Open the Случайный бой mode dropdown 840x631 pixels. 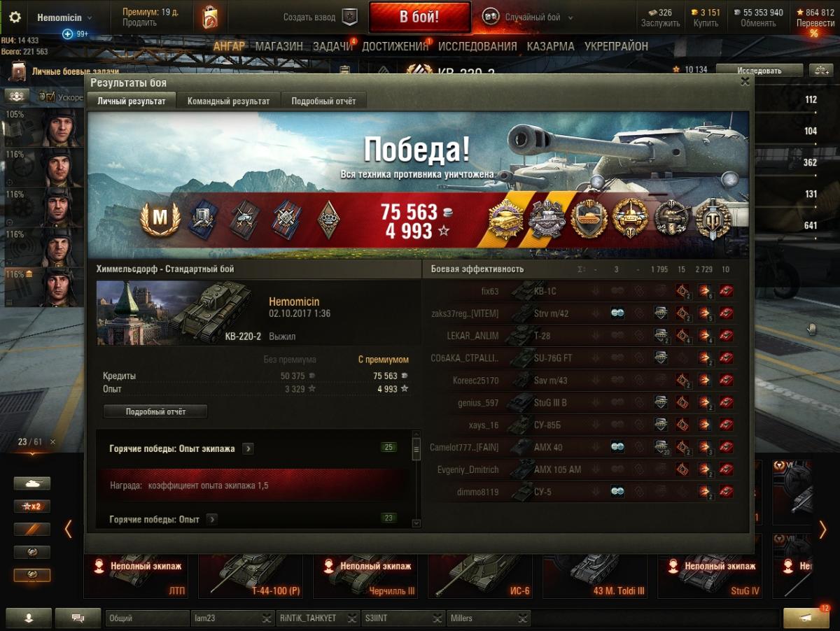click(528, 17)
